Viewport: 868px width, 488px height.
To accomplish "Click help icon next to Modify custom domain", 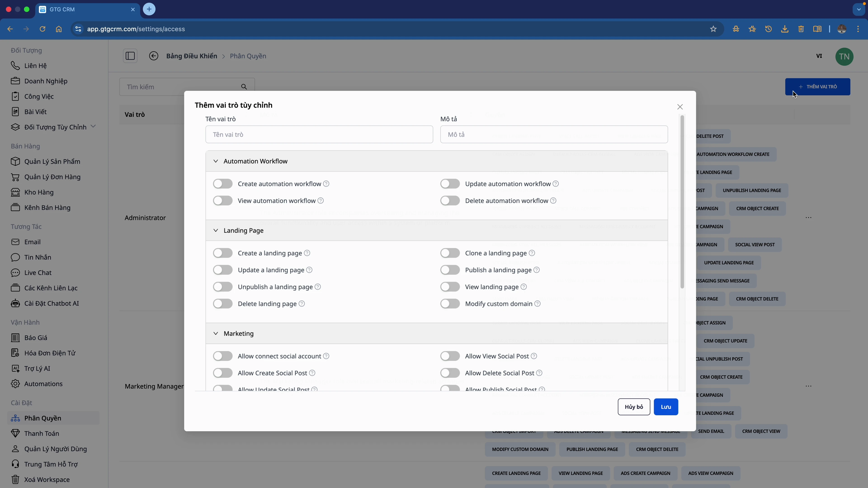I will point(538,304).
